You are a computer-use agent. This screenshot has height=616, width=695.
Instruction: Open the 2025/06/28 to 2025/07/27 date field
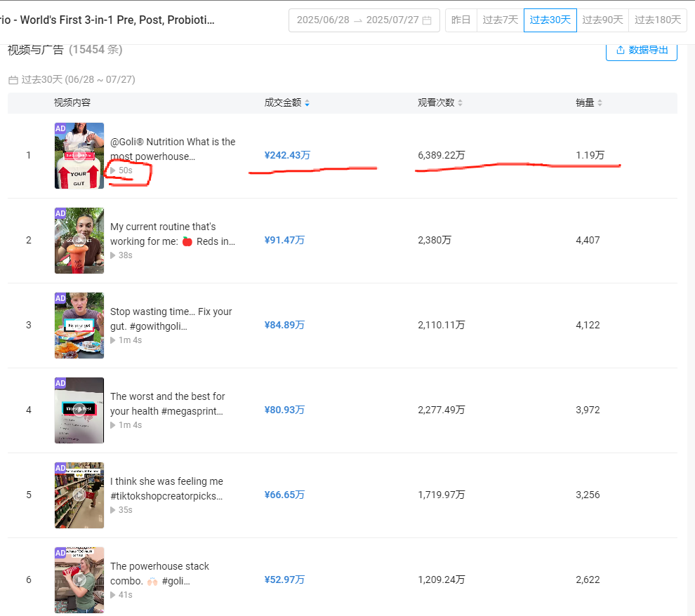pos(364,20)
